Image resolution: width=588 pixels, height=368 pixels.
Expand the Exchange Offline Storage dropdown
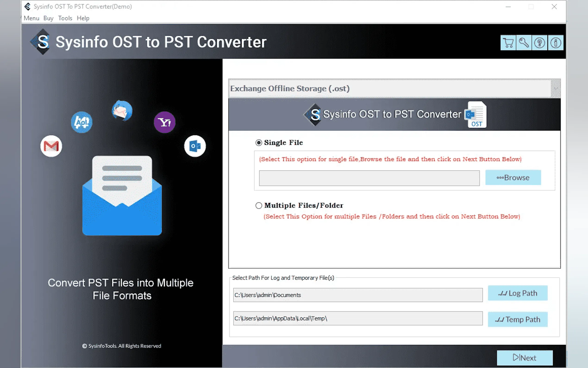click(555, 88)
